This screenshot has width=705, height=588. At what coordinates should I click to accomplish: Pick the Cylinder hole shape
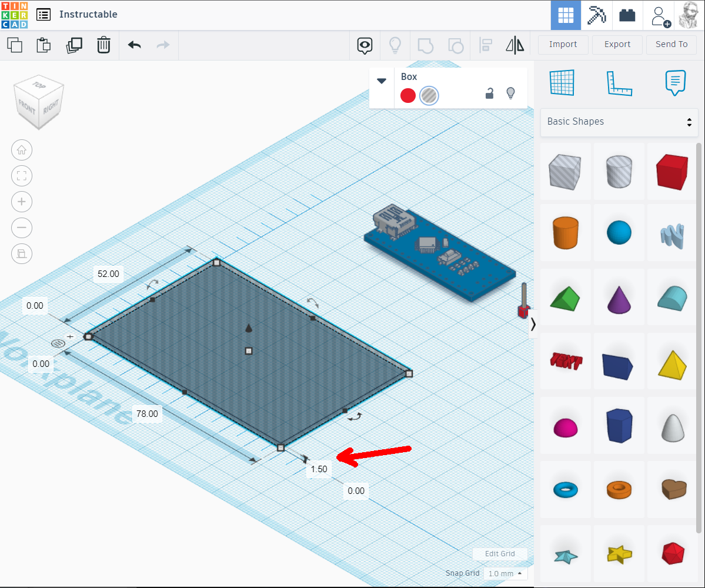619,171
